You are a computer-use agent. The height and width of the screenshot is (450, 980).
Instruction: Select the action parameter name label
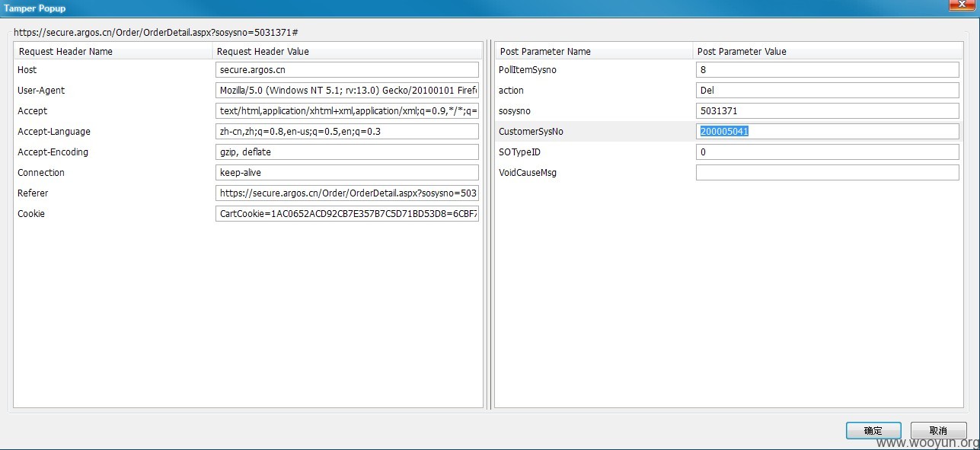(511, 91)
